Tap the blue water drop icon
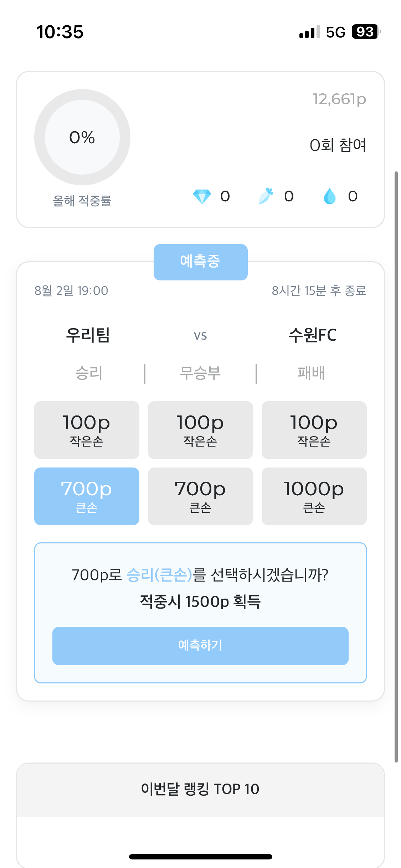The image size is (401, 868). coord(329,196)
